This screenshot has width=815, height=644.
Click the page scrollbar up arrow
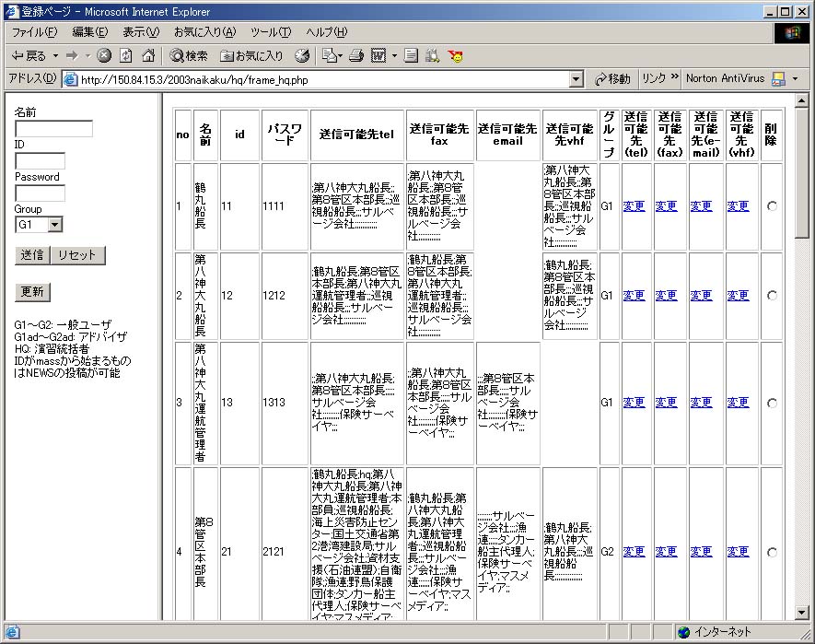[x=801, y=100]
